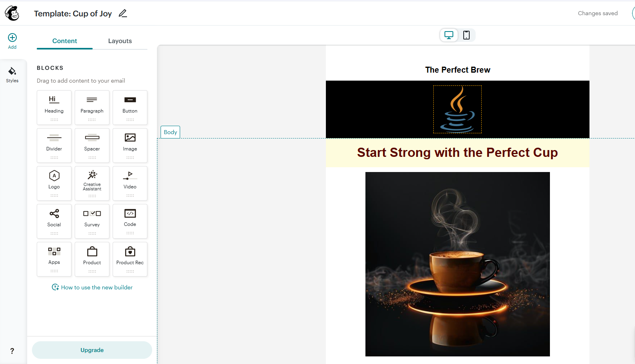Click the Template: Cup of Joy title
This screenshot has height=364, width=635.
pyautogui.click(x=73, y=14)
